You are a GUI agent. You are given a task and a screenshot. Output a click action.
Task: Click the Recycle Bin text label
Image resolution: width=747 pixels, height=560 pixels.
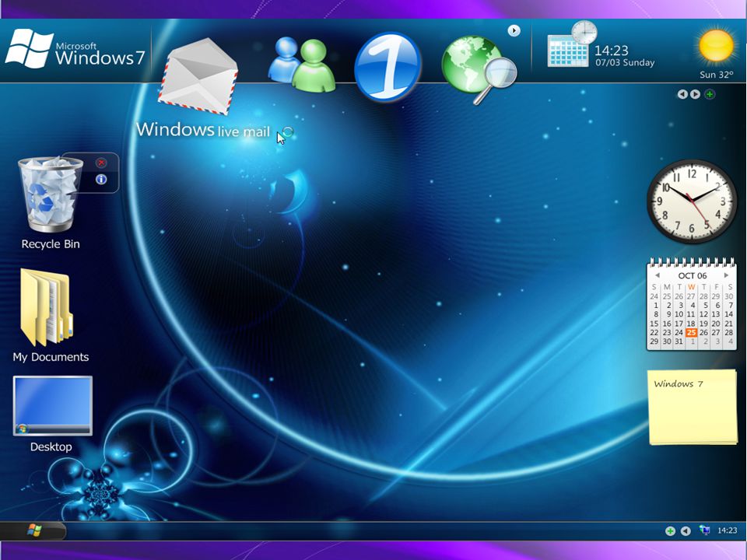[51, 244]
